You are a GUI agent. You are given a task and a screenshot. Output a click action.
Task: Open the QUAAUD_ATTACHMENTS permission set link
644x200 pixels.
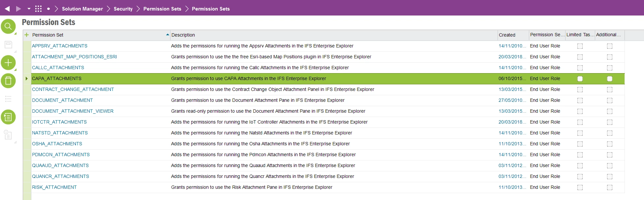(60, 165)
